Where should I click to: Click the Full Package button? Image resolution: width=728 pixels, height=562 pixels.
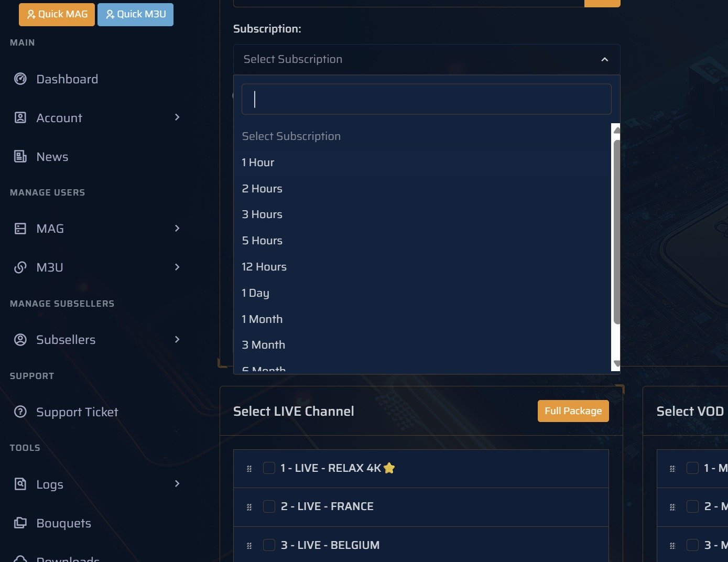573,411
